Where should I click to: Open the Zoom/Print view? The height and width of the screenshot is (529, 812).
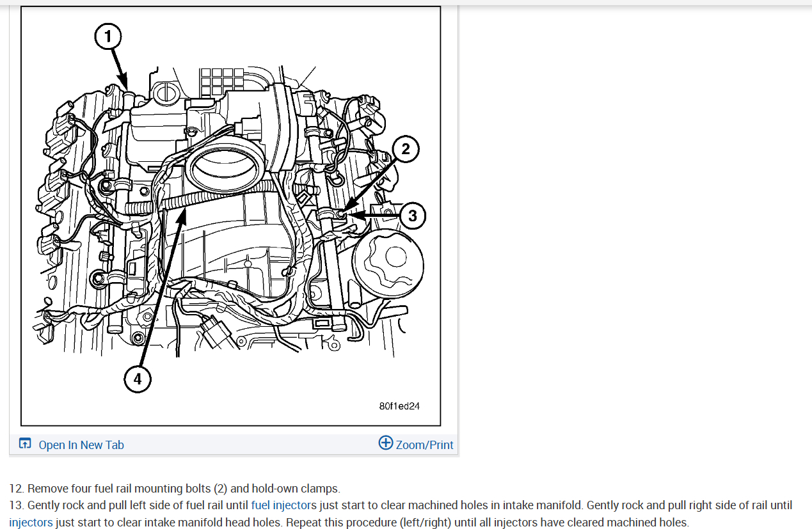click(x=424, y=445)
